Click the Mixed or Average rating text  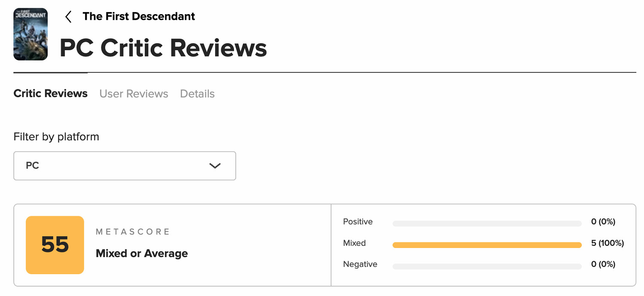(x=142, y=254)
